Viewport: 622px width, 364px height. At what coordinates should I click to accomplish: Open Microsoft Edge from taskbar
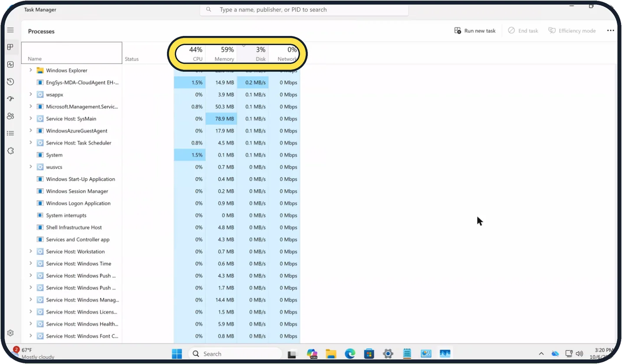(350, 354)
